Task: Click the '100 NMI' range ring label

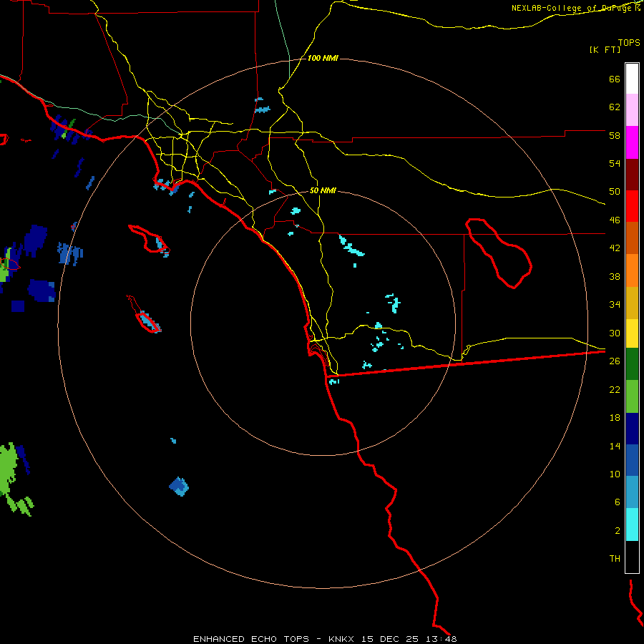Action: tap(323, 59)
